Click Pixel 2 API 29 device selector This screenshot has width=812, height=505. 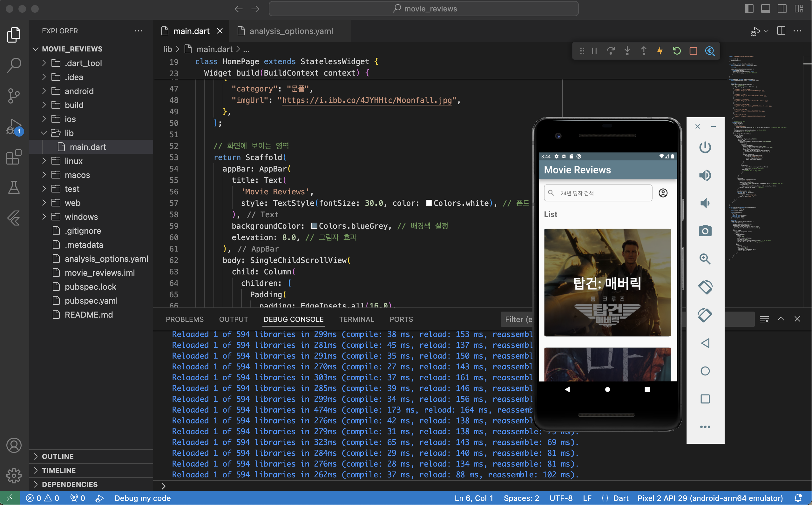click(x=710, y=498)
